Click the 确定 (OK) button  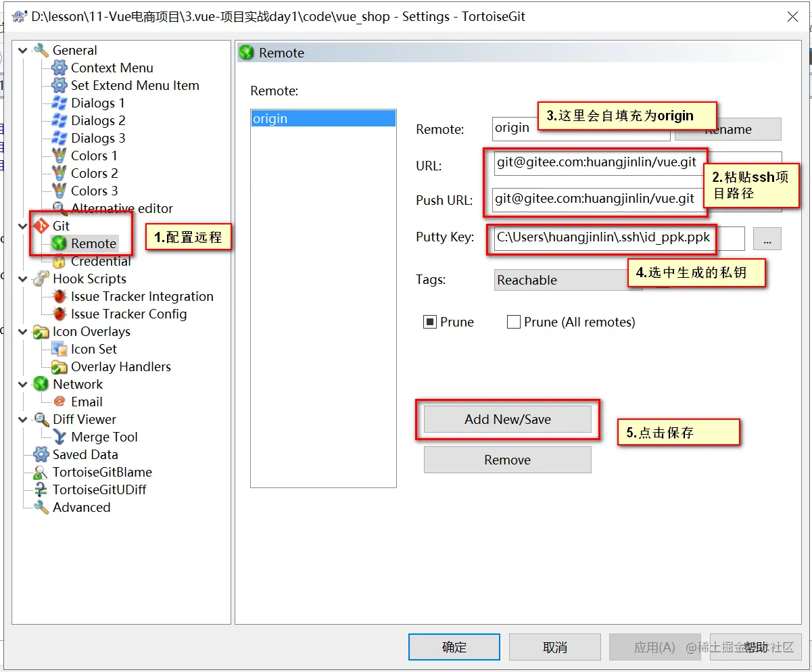click(x=454, y=647)
